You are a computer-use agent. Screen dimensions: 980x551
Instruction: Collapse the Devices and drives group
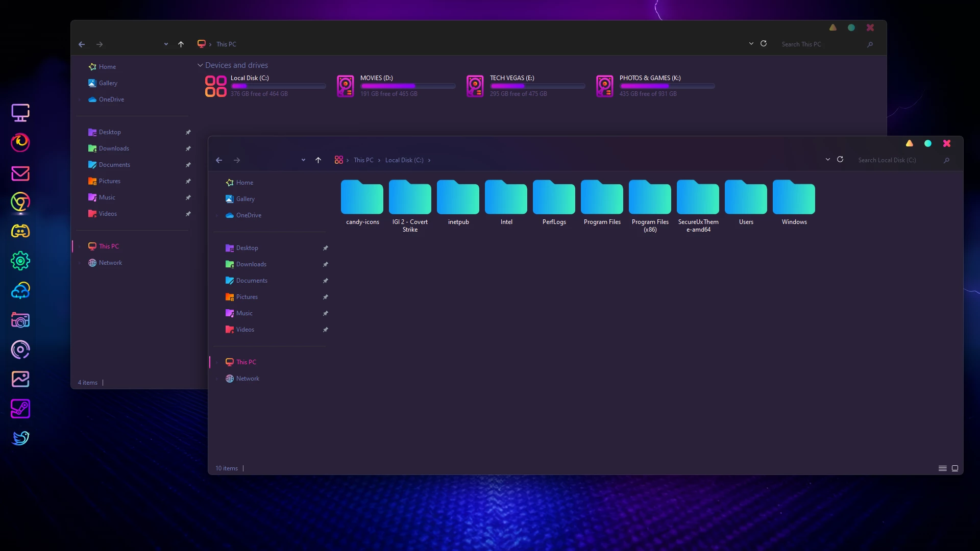[x=200, y=65]
